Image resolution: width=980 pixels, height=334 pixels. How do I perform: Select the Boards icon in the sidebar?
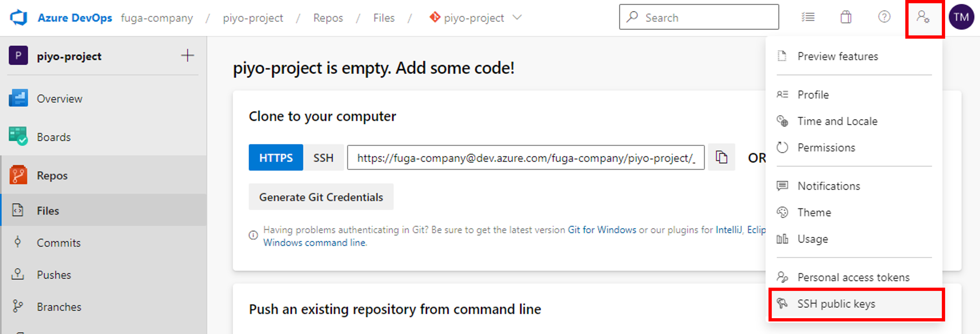click(18, 136)
